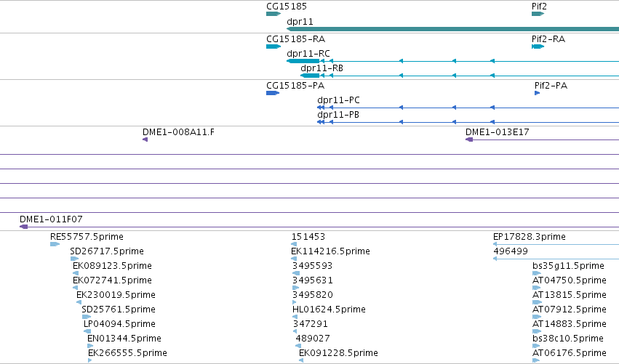Click the DME1-008A11.F feature arrow
The height and width of the screenshot is (364, 619).
tap(145, 139)
